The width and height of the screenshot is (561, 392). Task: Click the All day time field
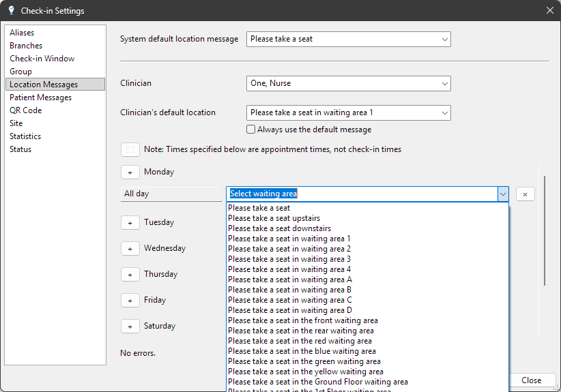171,194
